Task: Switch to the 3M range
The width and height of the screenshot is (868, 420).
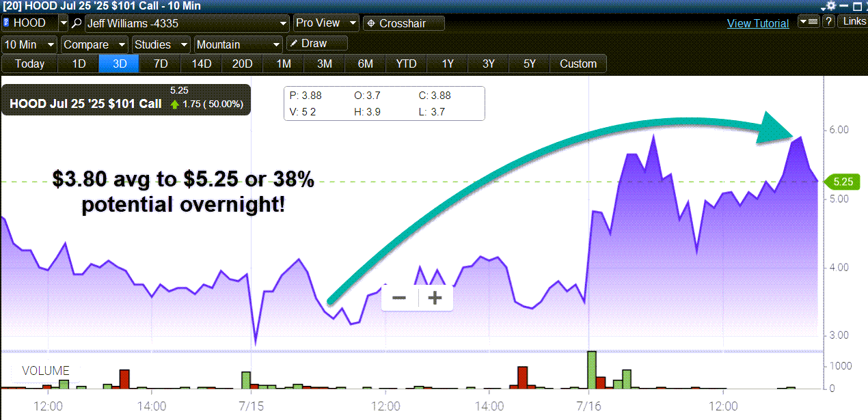Action: (x=325, y=64)
